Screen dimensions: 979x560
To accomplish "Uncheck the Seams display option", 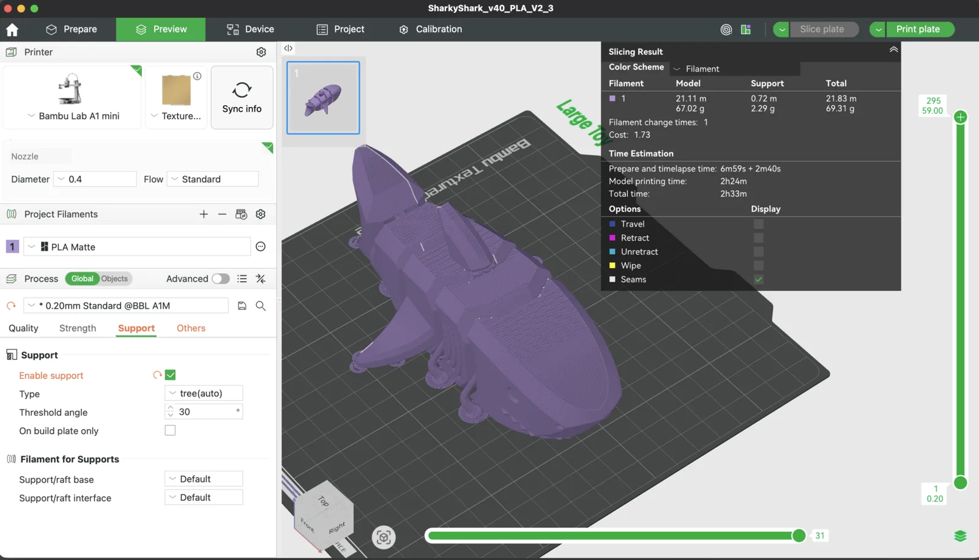I will point(758,279).
